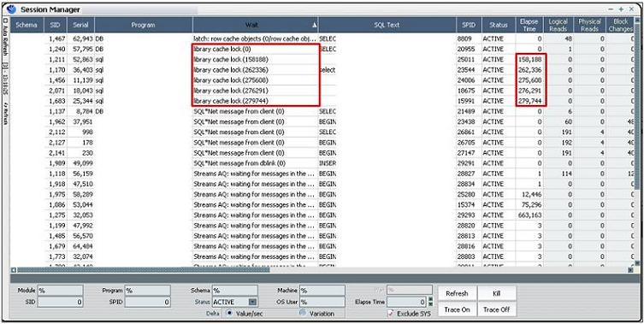Select the 'latch: row cache objects' wait row
The width and height of the screenshot is (644, 324).
coord(255,38)
